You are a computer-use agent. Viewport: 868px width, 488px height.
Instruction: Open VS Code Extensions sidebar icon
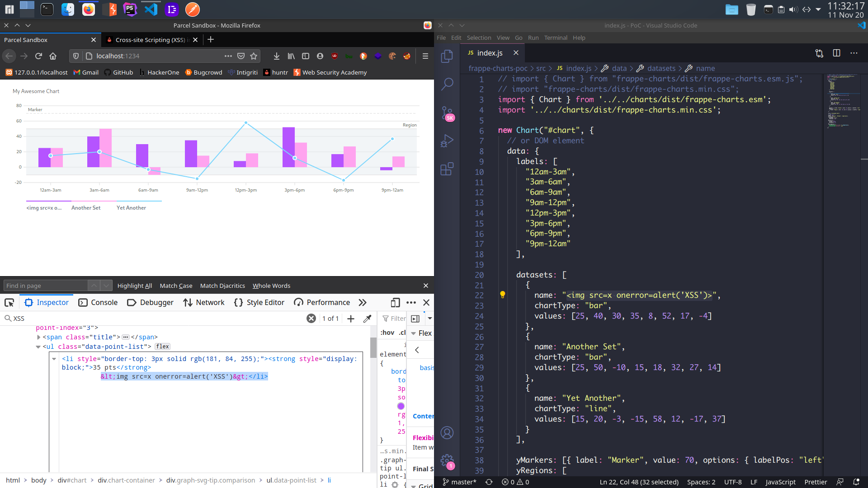tap(447, 169)
